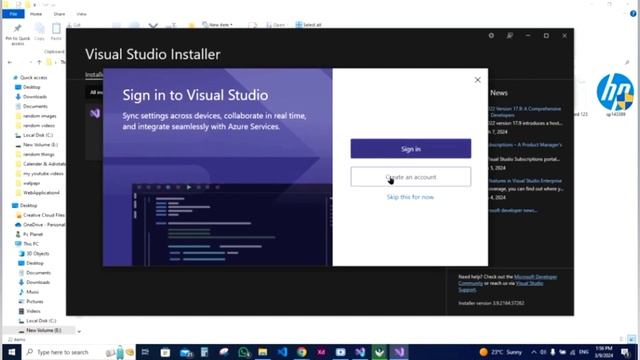Open the Visual Studio Support link
Image resolution: width=640 pixels, height=360 pixels.
click(x=529, y=283)
